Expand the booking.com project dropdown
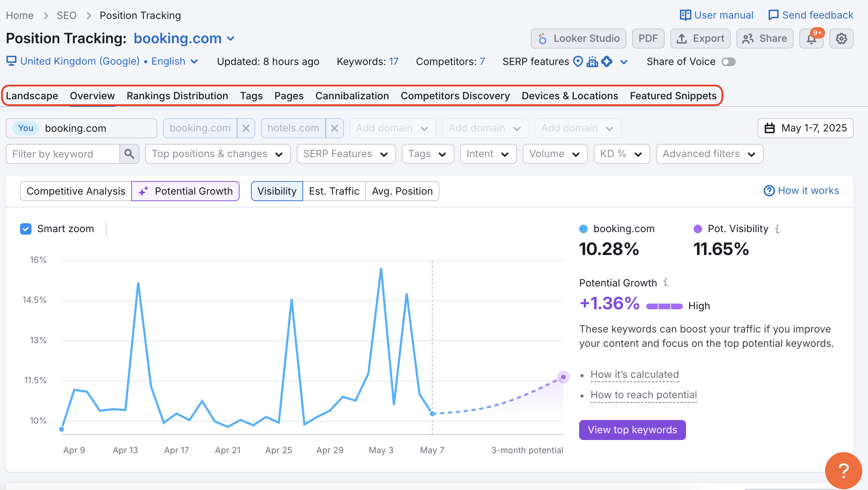The width and height of the screenshot is (868, 490). coord(231,38)
